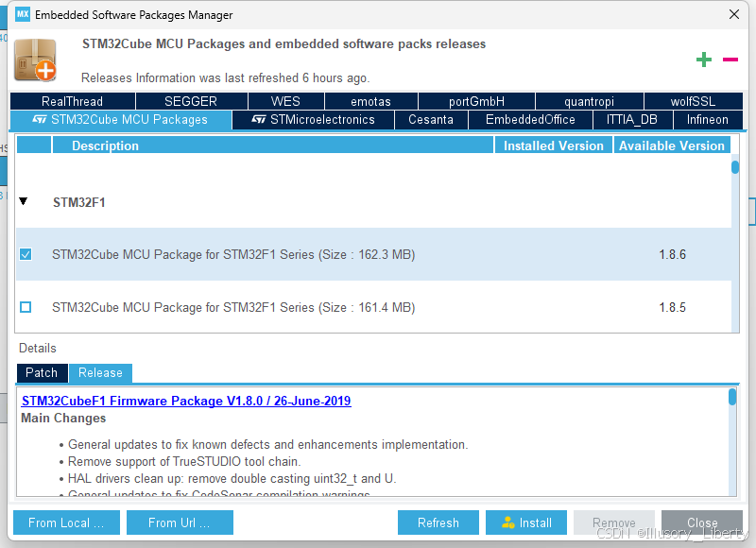The image size is (756, 548).
Task: Click the release notes scrollbar thumb
Action: click(732, 397)
